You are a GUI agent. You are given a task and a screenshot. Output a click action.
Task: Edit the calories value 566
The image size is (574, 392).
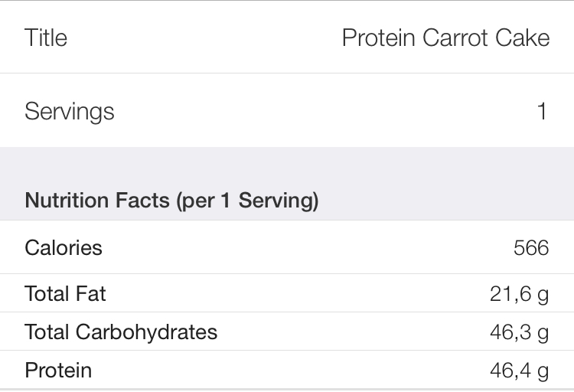pos(531,247)
